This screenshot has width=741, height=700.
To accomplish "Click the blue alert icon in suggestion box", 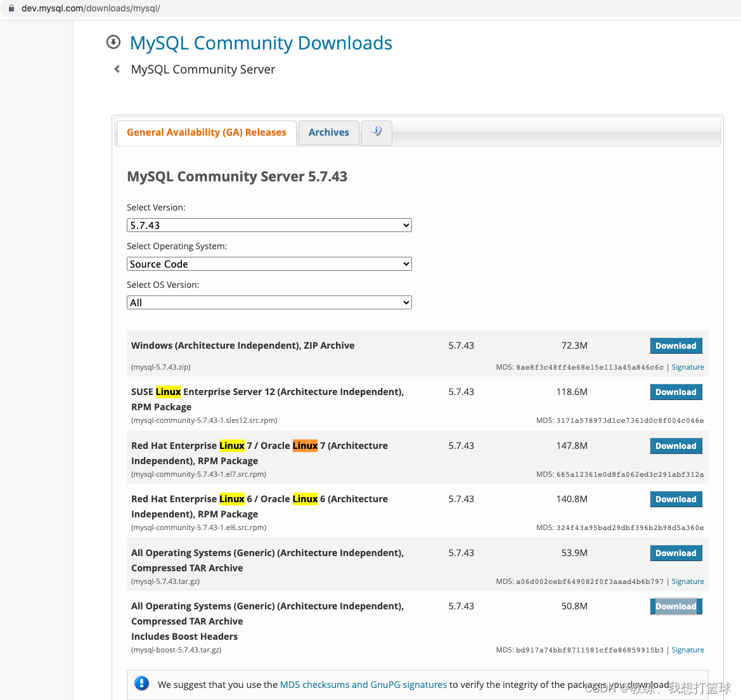I will click(x=142, y=684).
